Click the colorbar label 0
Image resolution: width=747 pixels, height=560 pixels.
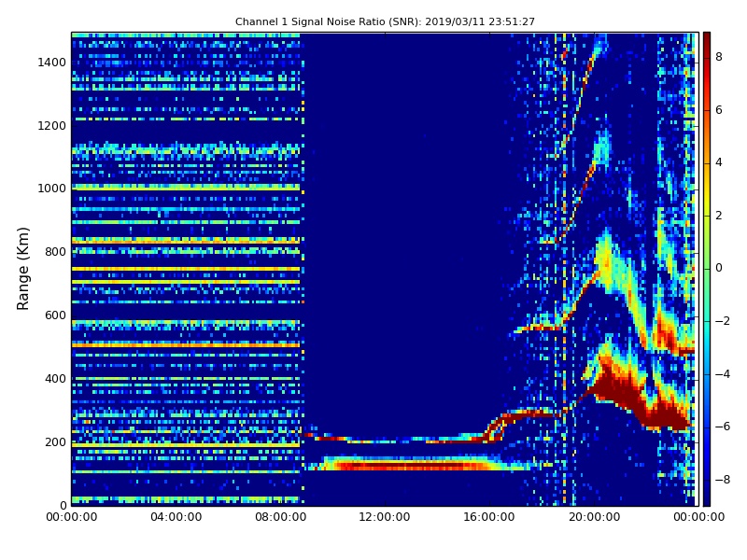pos(719,268)
